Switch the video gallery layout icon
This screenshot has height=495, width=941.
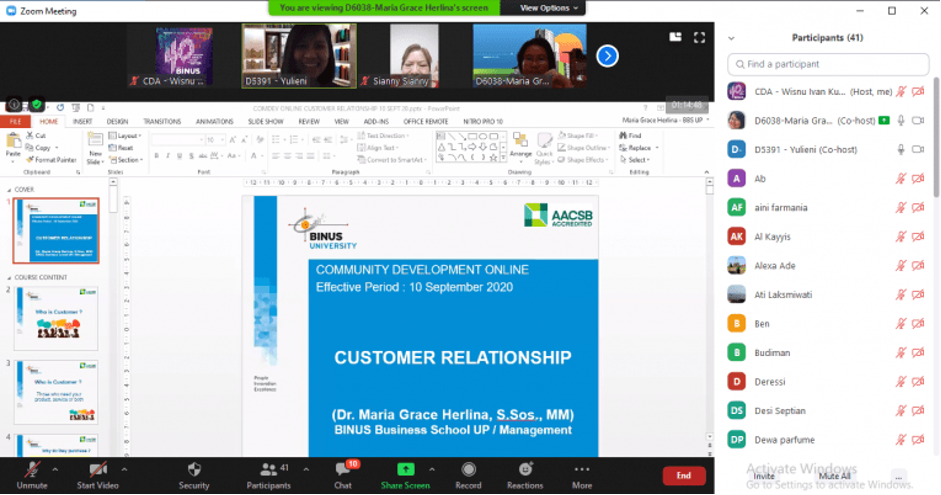(x=675, y=37)
